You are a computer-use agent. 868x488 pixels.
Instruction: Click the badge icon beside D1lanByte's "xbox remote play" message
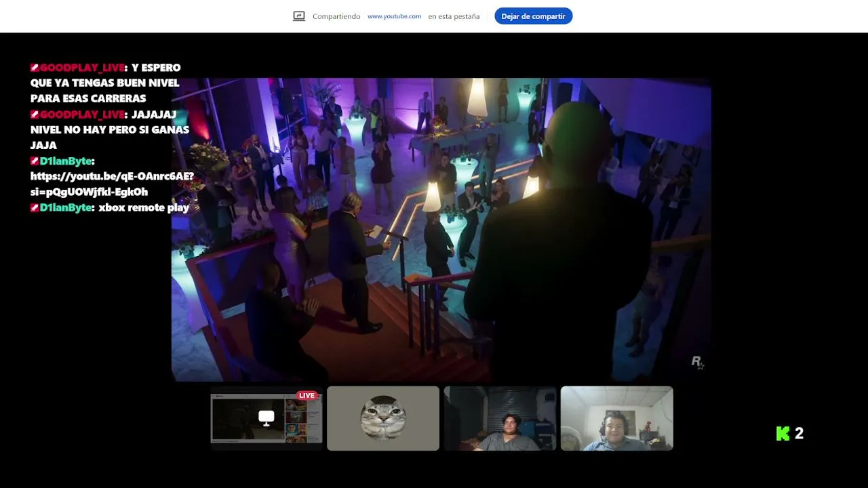(x=35, y=208)
